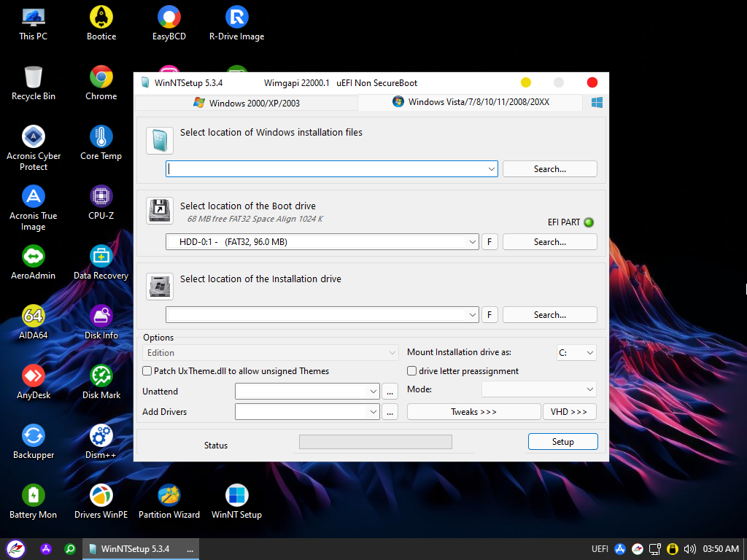Screen dimensions: 747x560
Task: Click the green EFI PART status indicator
Action: [589, 222]
